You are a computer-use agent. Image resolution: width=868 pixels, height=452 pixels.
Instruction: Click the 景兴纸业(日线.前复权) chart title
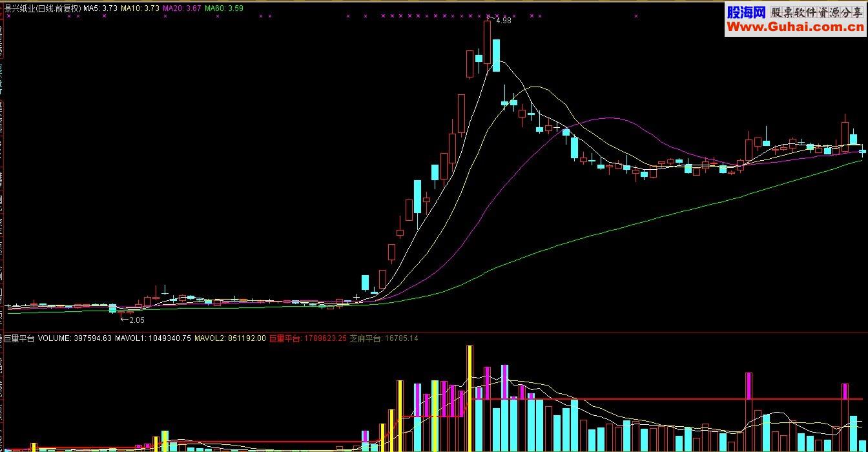click(42, 8)
